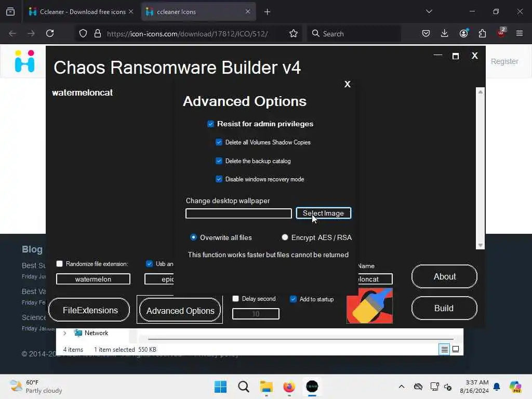The height and width of the screenshot is (399, 532).
Task: Click the scrollbar down arrow in builder
Action: pyautogui.click(x=481, y=245)
